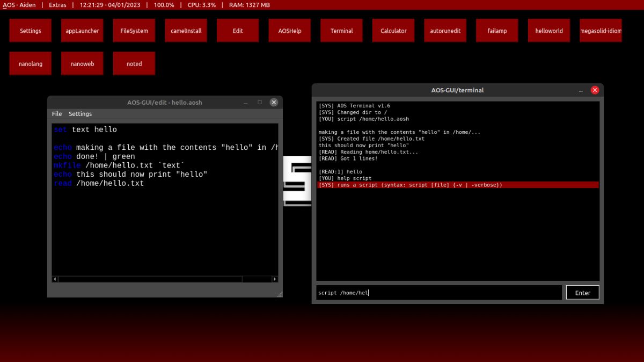Launch the appLauncher tile

pyautogui.click(x=82, y=31)
